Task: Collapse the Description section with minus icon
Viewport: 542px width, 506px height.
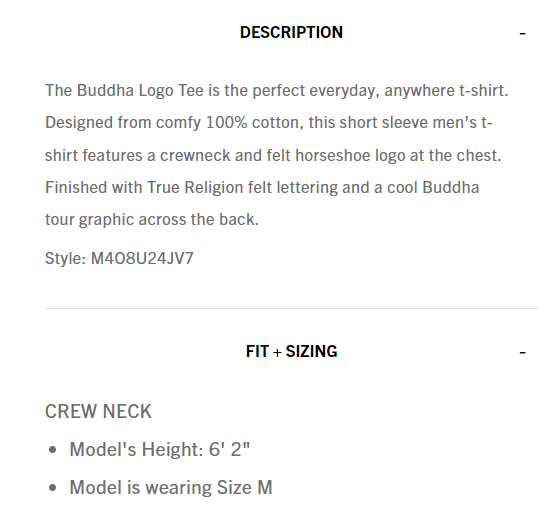Action: click(x=522, y=34)
